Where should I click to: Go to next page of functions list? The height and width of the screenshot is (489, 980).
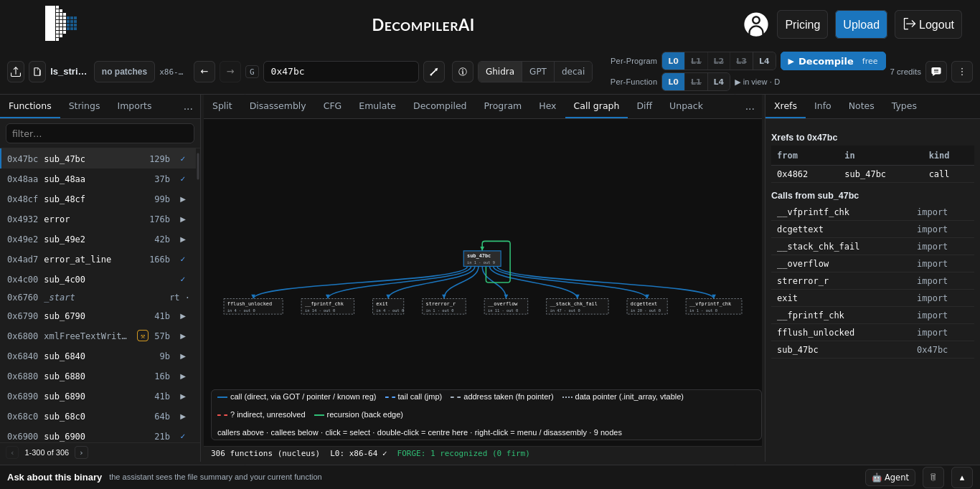pyautogui.click(x=81, y=452)
